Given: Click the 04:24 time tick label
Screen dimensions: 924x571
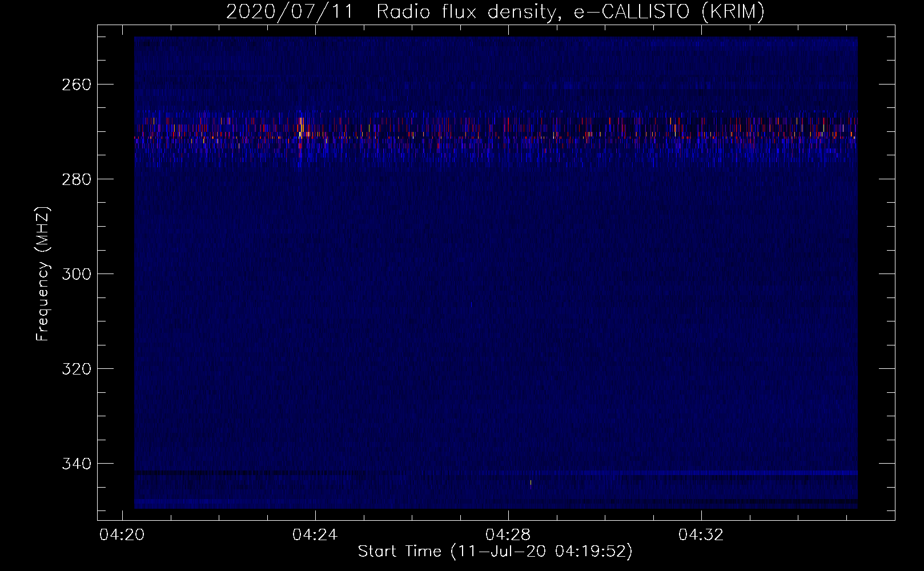Looking at the screenshot, I should [x=315, y=535].
